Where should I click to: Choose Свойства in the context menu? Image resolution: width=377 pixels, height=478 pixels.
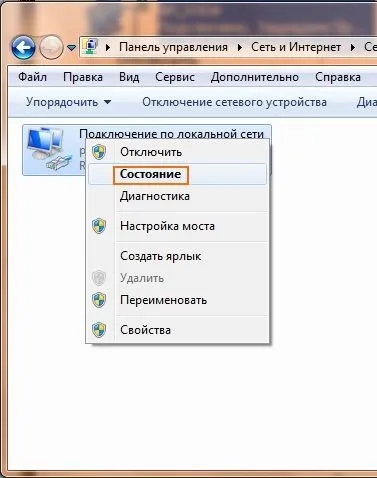[x=177, y=330]
